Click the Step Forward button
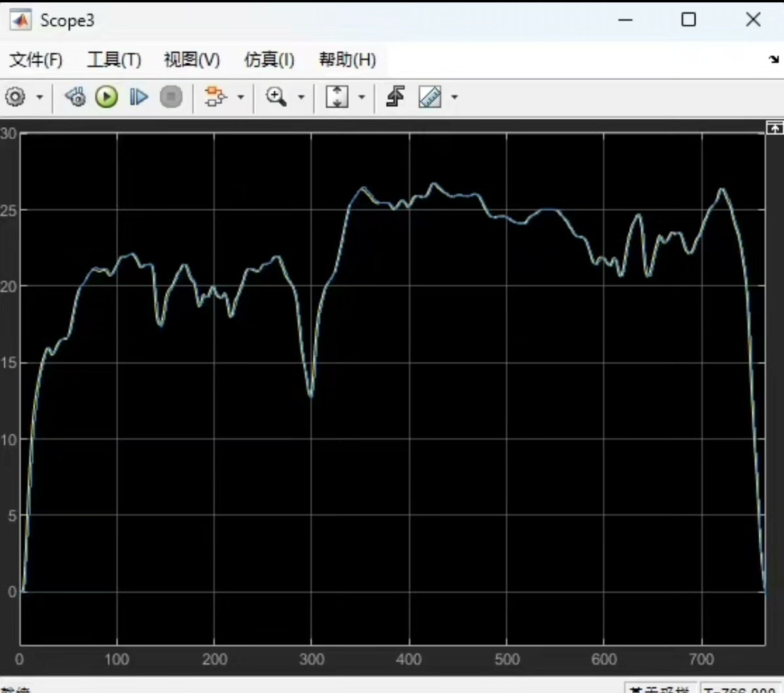The height and width of the screenshot is (693, 784). [x=139, y=97]
